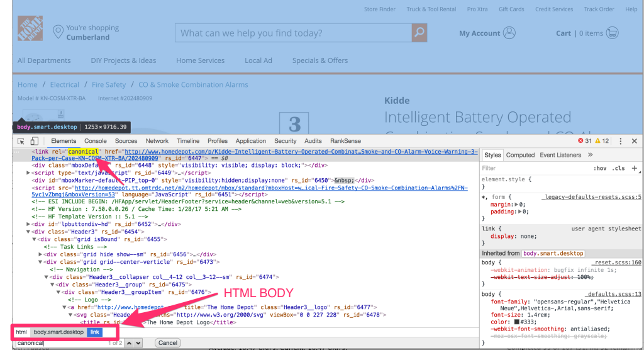Collapse the Header3__collapser div node
This screenshot has width=644, height=350.
click(x=46, y=277)
